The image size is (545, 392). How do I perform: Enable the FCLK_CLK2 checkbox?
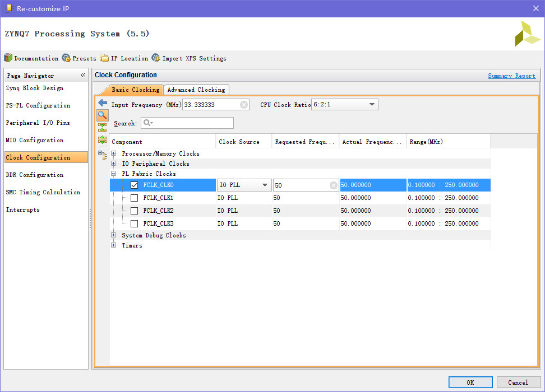(134, 211)
